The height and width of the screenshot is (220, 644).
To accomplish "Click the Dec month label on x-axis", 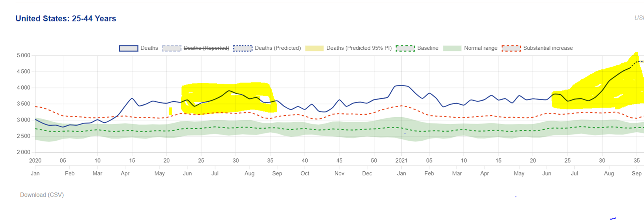I will tap(367, 174).
